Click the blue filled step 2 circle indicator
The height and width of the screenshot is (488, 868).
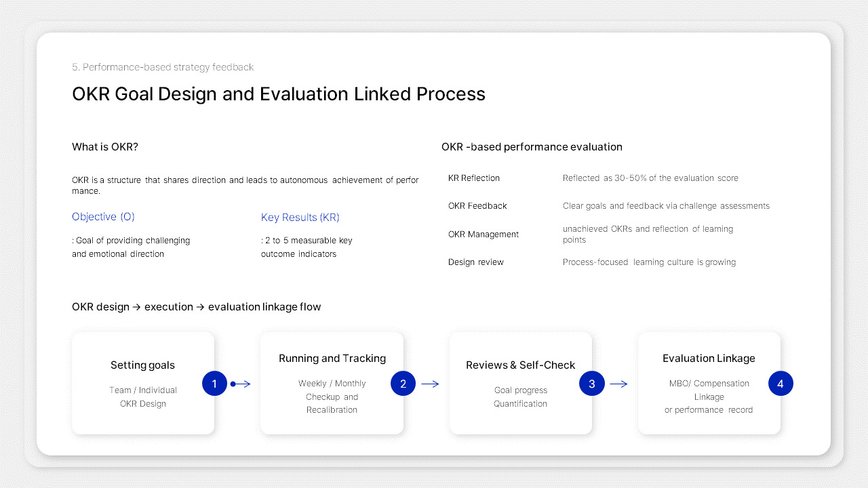403,383
